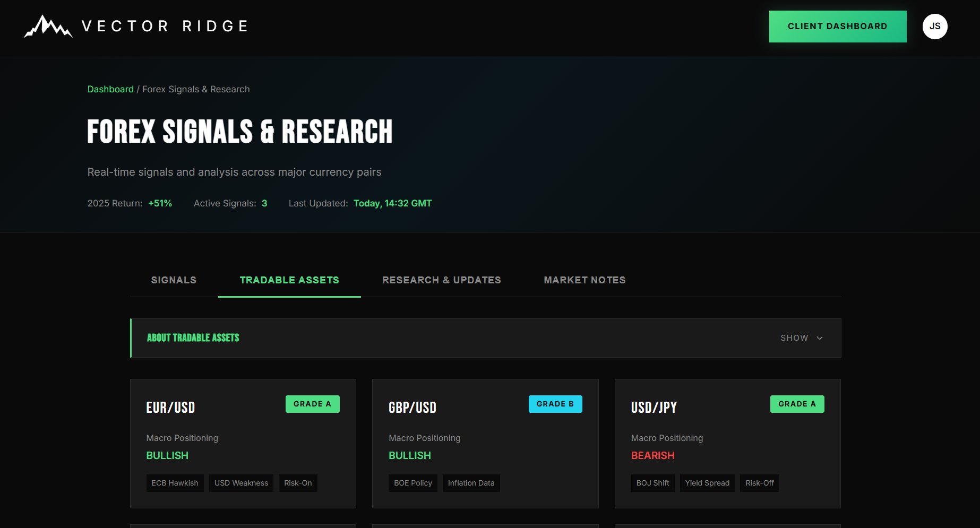Click the Risk-On tag under EUR/USD
980x528 pixels.
(x=298, y=483)
